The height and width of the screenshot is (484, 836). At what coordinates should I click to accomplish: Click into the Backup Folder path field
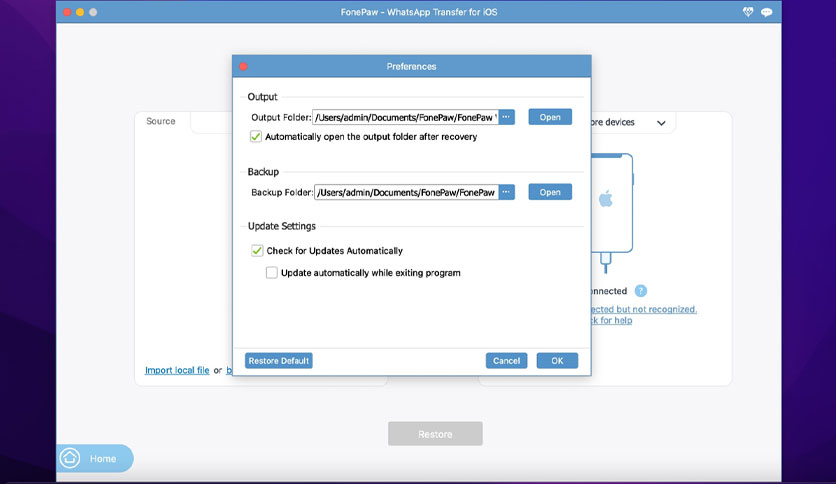(x=406, y=192)
